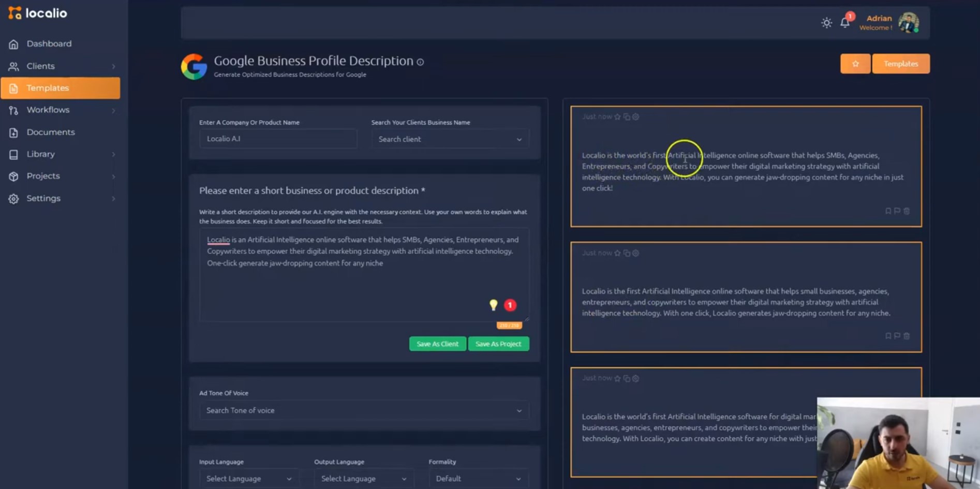Open the Search Tone of voice dropdown
Screen dimensions: 980x489
pyautogui.click(x=364, y=410)
